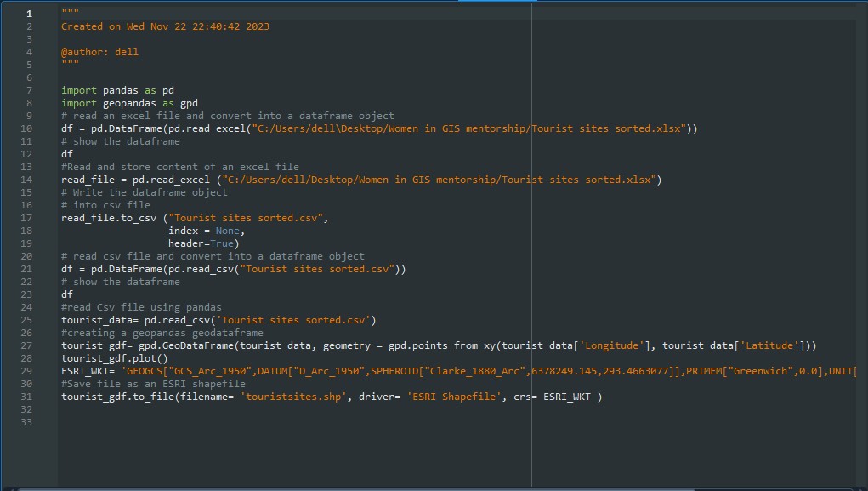Click the 'import geopandas as gpd' line
Viewport: 868px width, 491px height.
(x=129, y=102)
